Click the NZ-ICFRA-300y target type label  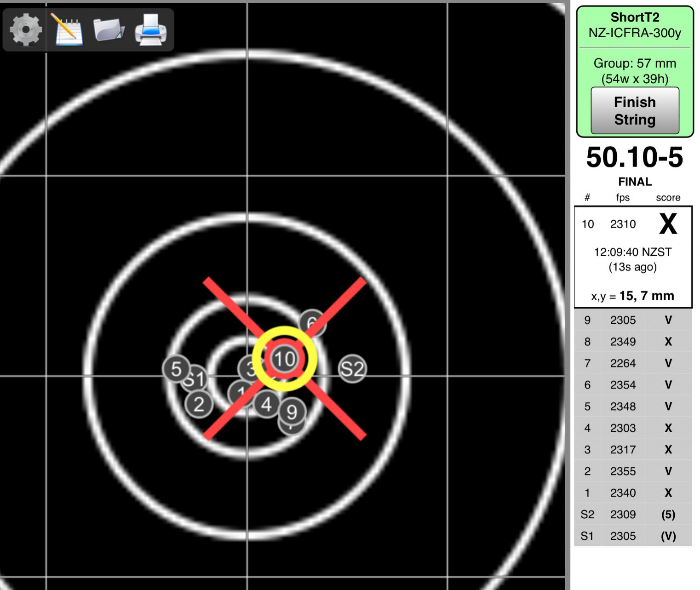[635, 33]
